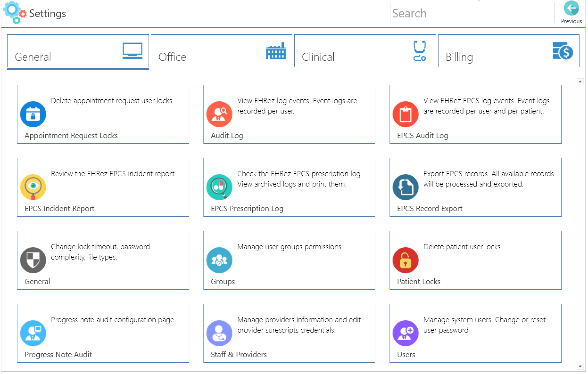The height and width of the screenshot is (374, 588).
Task: Click the Users add-person icon
Action: pyautogui.click(x=406, y=333)
